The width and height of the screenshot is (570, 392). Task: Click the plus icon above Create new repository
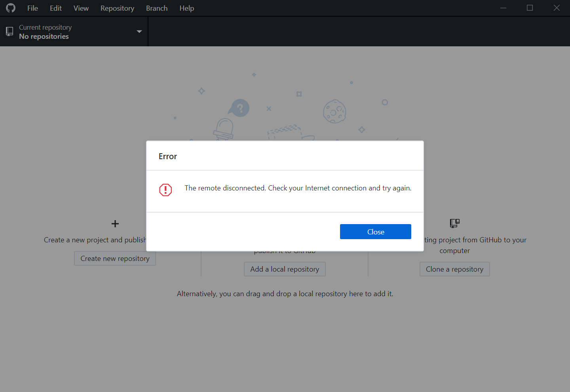point(115,224)
